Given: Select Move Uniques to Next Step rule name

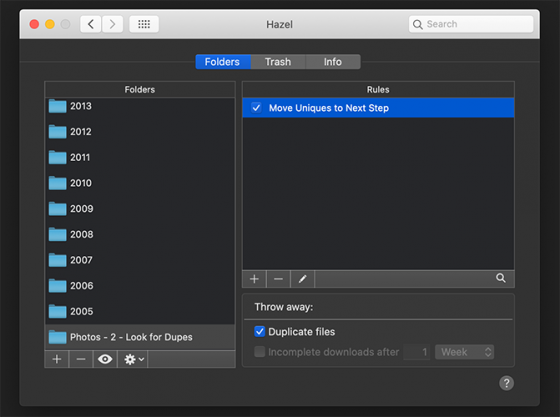Looking at the screenshot, I should 329,108.
